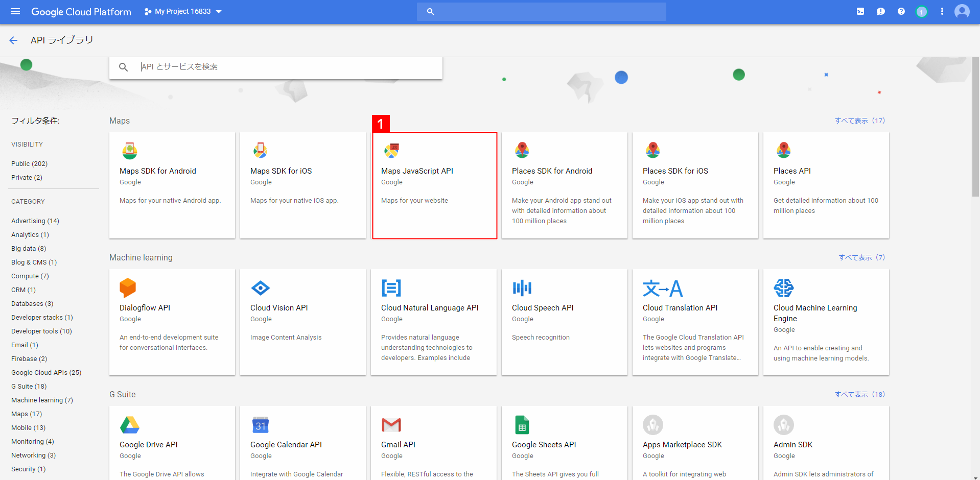Filter by Private (2) visibility

tap(27, 178)
